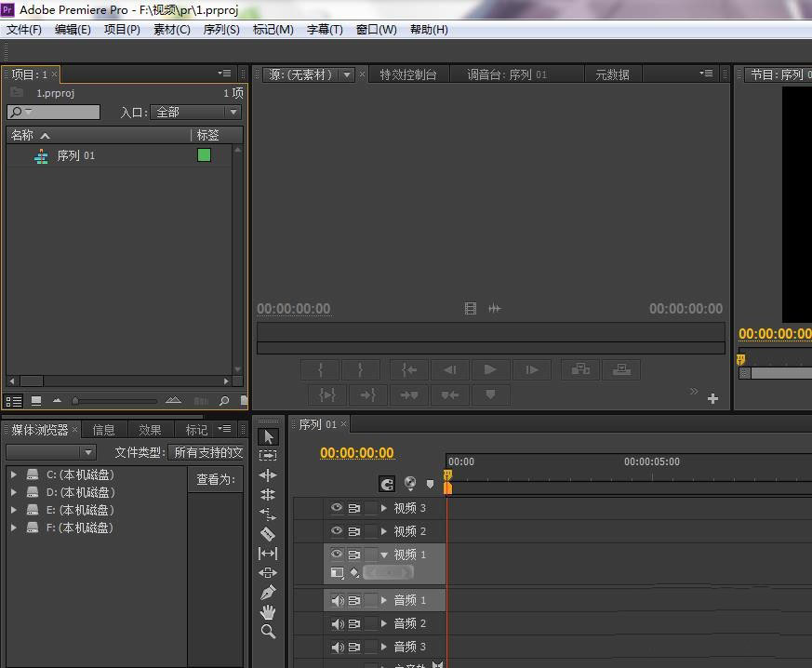Toggle the eye icon for 视频 2 track
This screenshot has height=668, width=812.
tap(337, 531)
